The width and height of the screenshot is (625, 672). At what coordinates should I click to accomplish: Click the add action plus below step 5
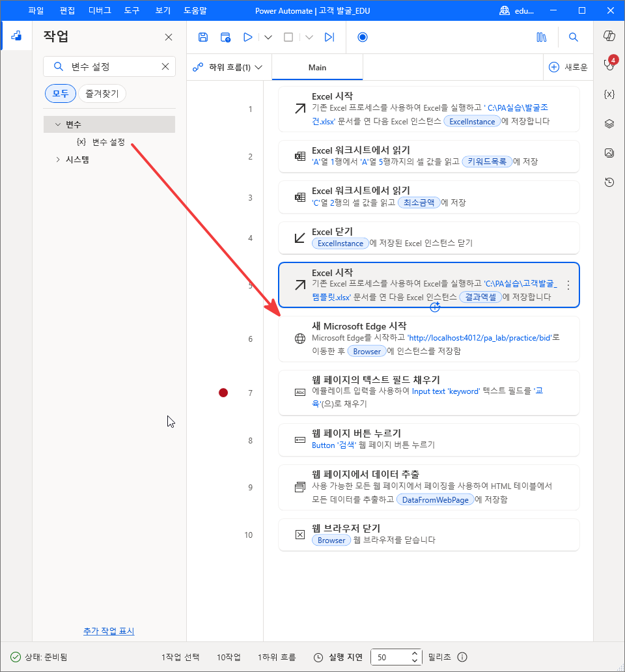435,307
